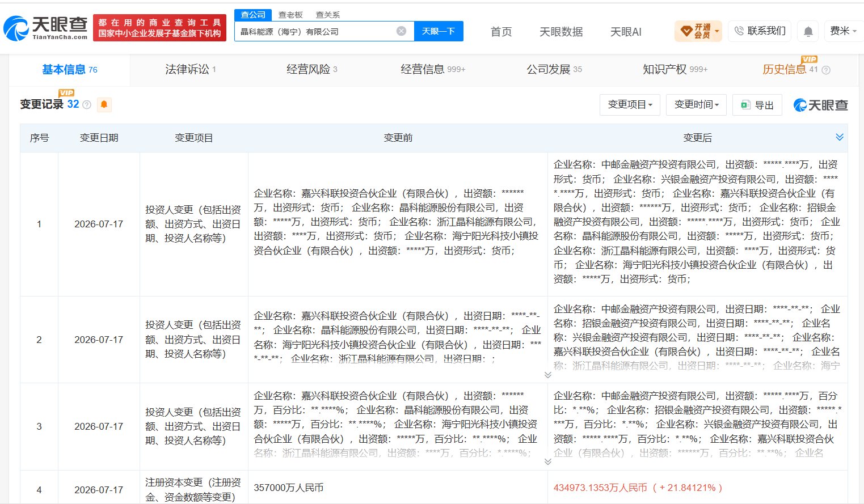Go to 首页 in the top navigation
864x504 pixels.
(x=501, y=32)
